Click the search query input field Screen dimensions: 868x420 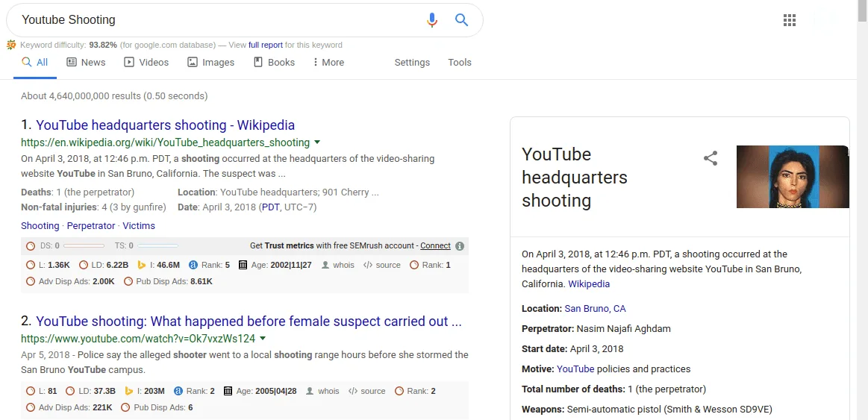click(219, 20)
